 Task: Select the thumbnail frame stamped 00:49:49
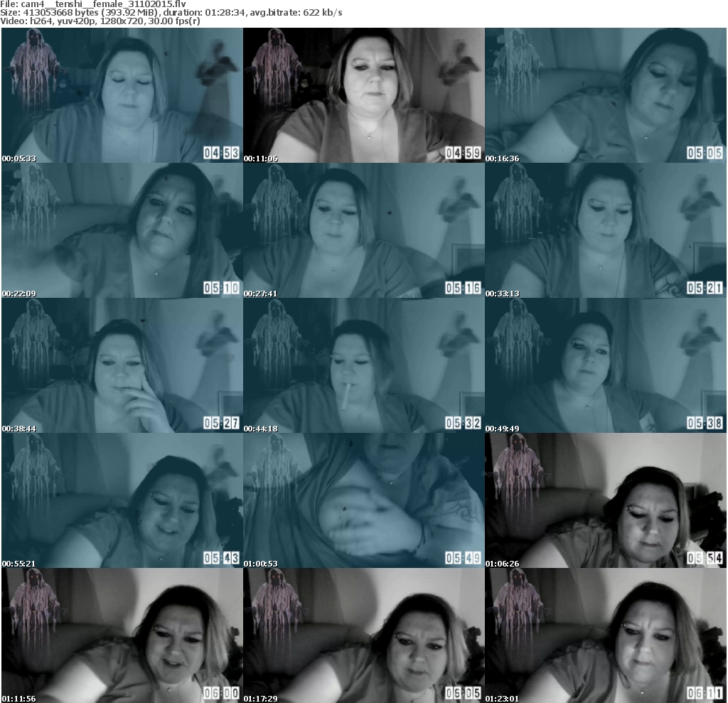coord(606,365)
